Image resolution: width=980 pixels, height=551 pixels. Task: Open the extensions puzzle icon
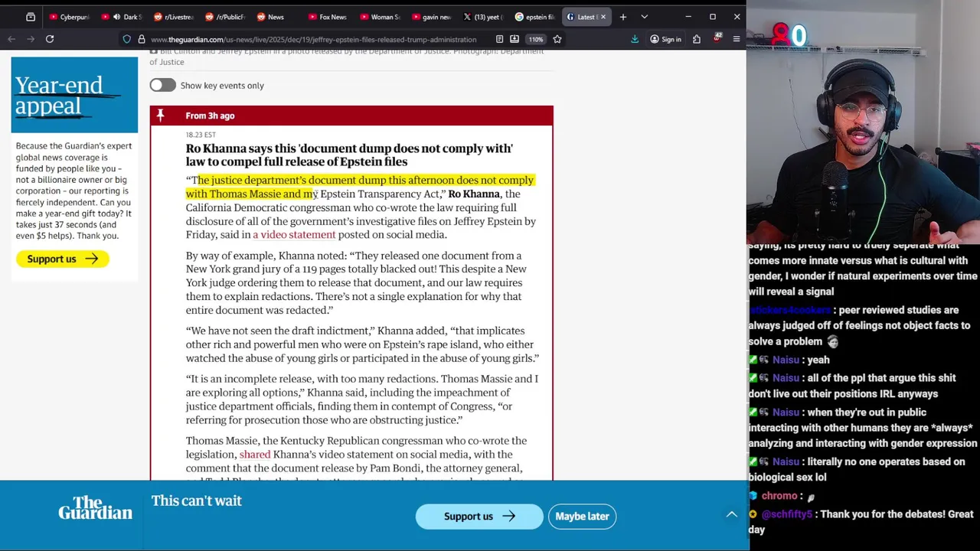697,39
